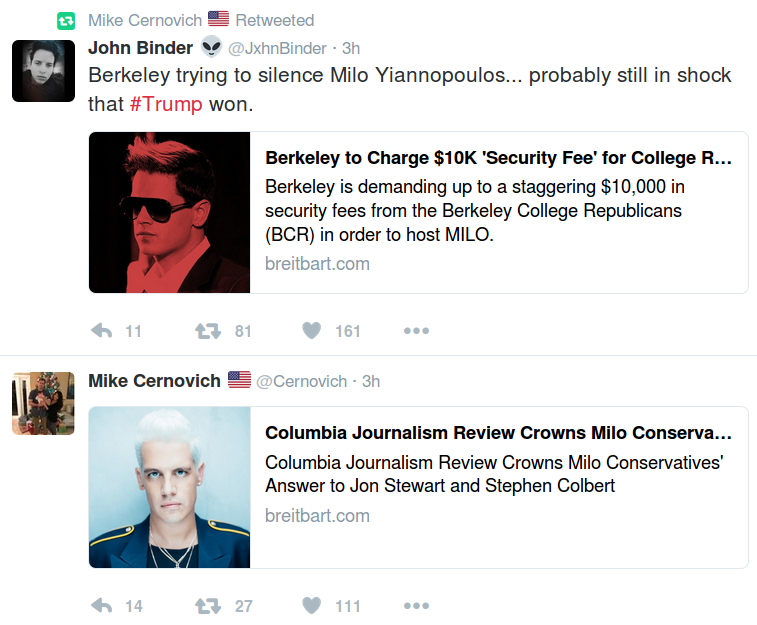Image resolution: width=757 pixels, height=625 pixels.
Task: Reply to Mike Cernovich's tweet
Action: point(102,605)
